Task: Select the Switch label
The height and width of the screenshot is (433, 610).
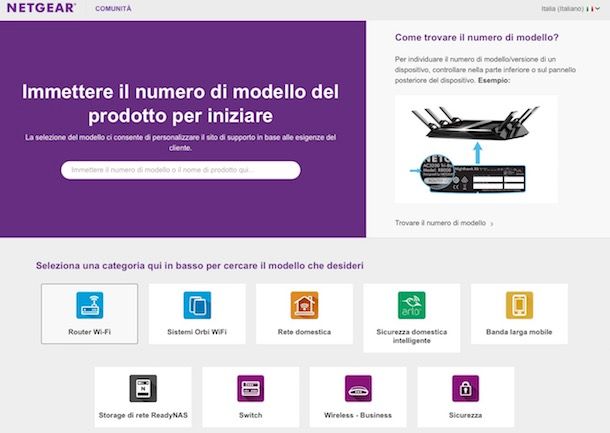Action: coord(251,415)
